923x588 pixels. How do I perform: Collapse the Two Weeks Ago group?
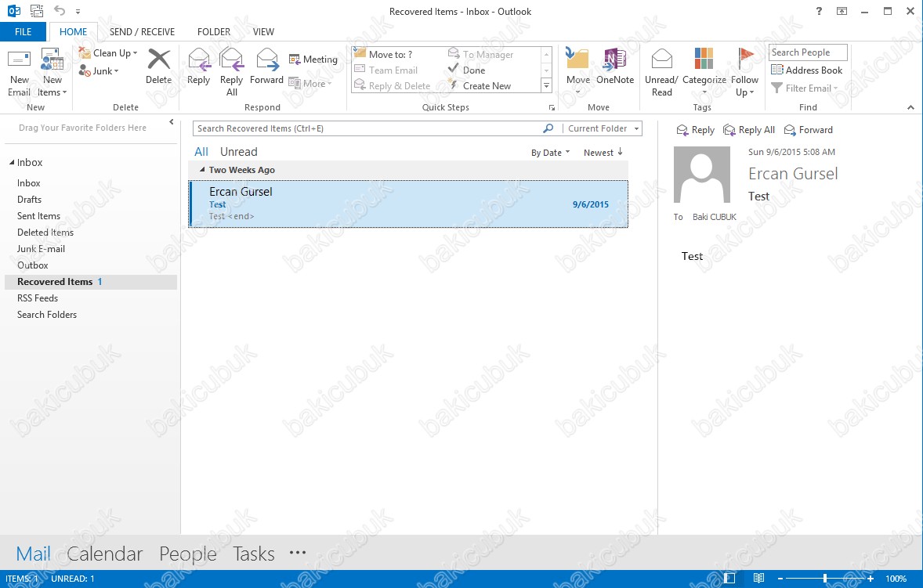[202, 169]
